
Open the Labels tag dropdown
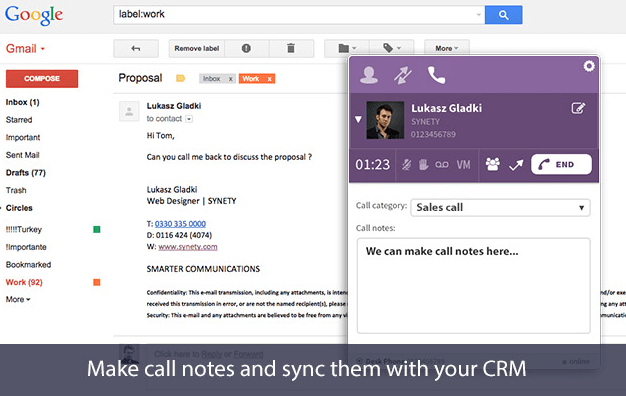tap(392, 48)
